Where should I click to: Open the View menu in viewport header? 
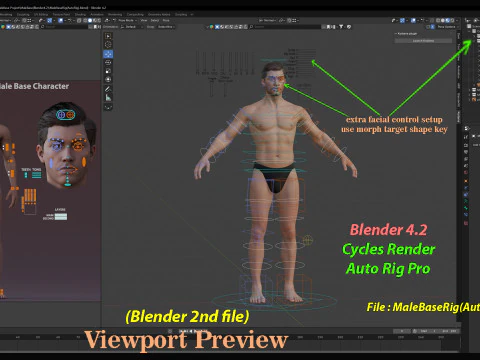pyautogui.click(x=144, y=20)
